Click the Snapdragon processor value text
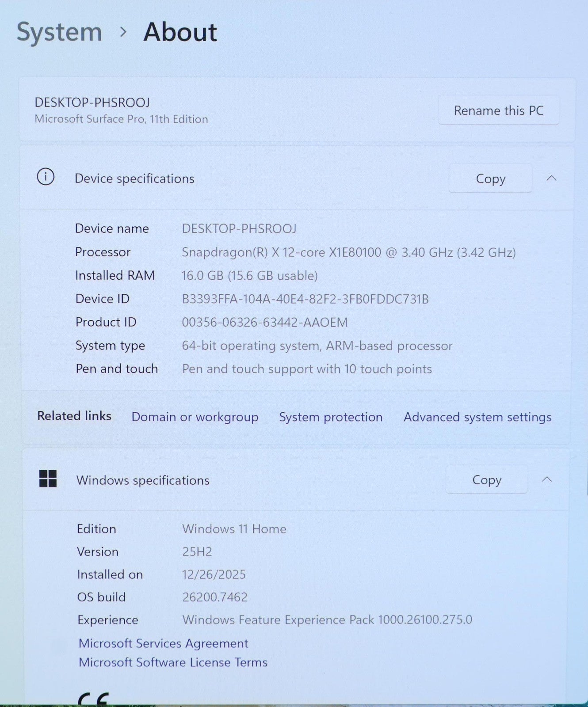 coord(348,252)
